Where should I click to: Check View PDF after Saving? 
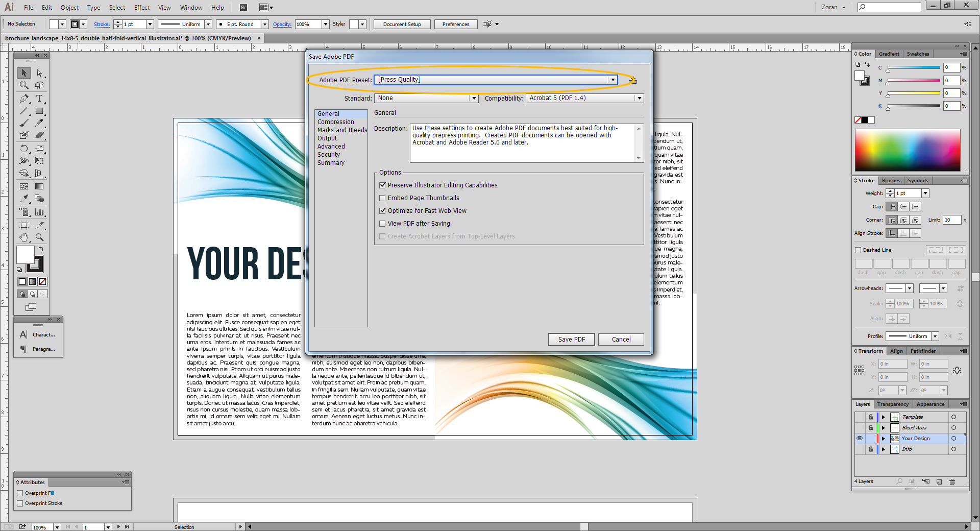coord(383,223)
